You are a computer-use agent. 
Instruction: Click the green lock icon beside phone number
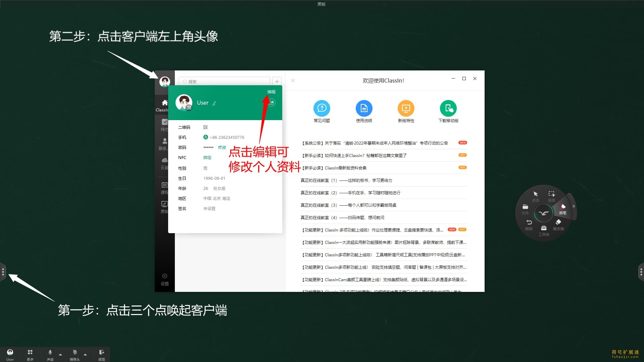tap(206, 137)
